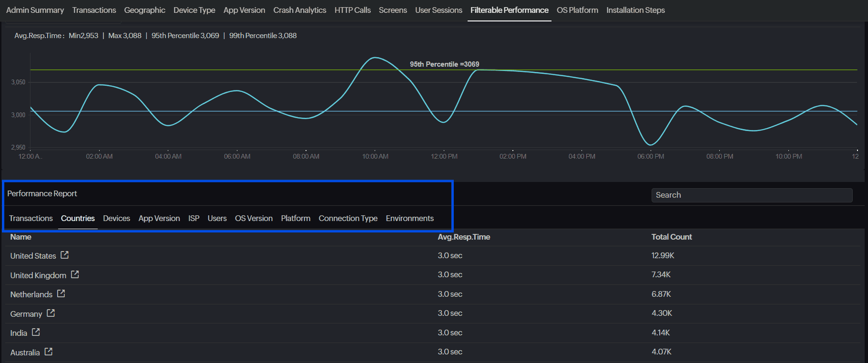Open United States external link icon
Viewport: 868px width, 363px height.
[65, 255]
